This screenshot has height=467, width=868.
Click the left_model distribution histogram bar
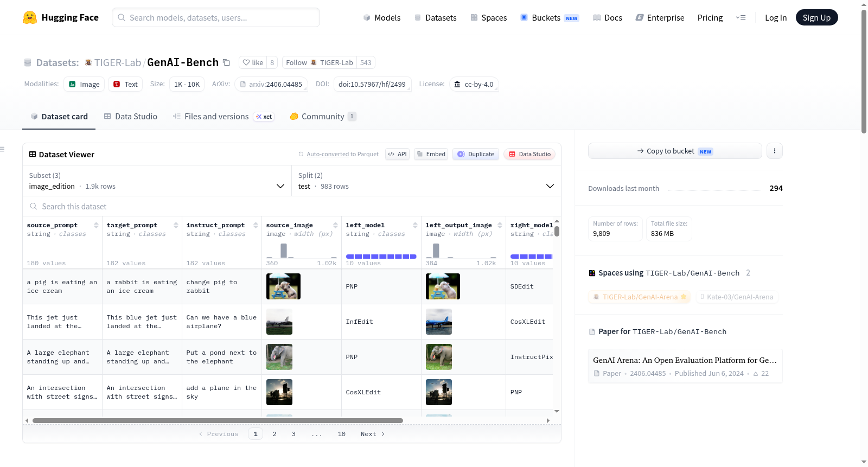point(381,256)
